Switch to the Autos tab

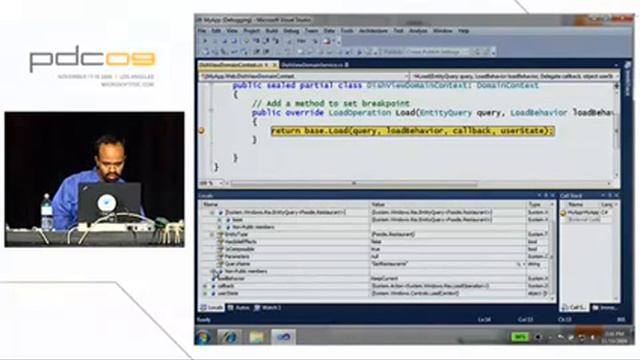[x=239, y=308]
